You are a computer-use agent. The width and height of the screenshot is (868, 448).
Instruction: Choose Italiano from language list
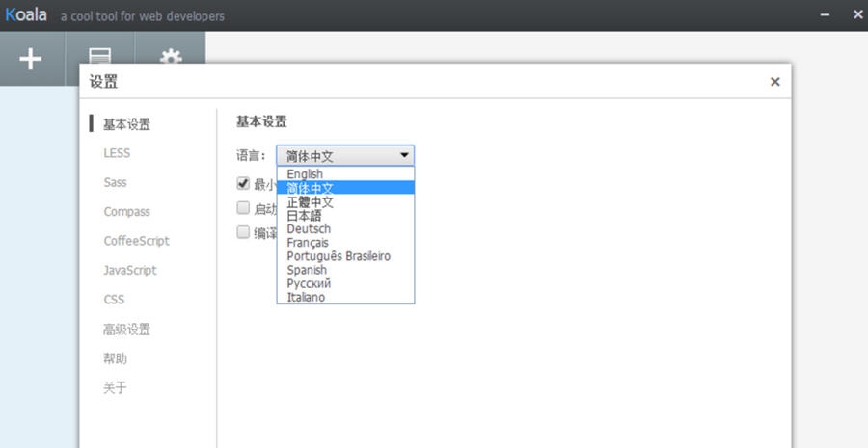click(345, 297)
